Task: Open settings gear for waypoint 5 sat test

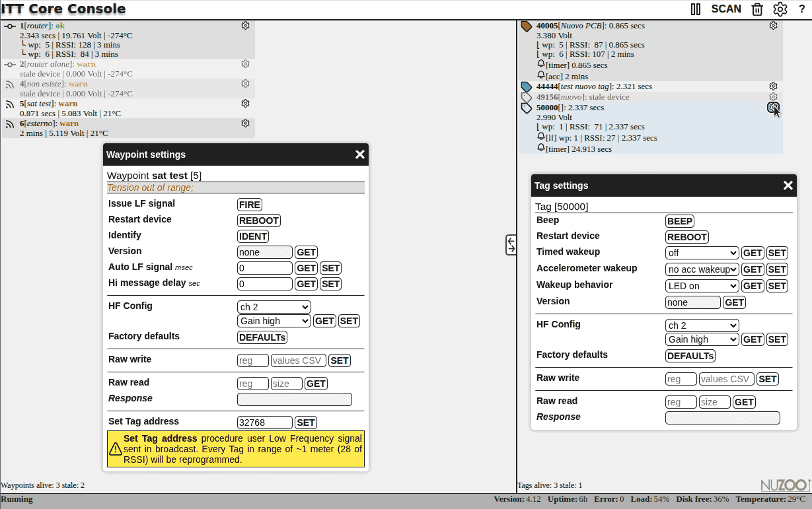Action: [245, 104]
